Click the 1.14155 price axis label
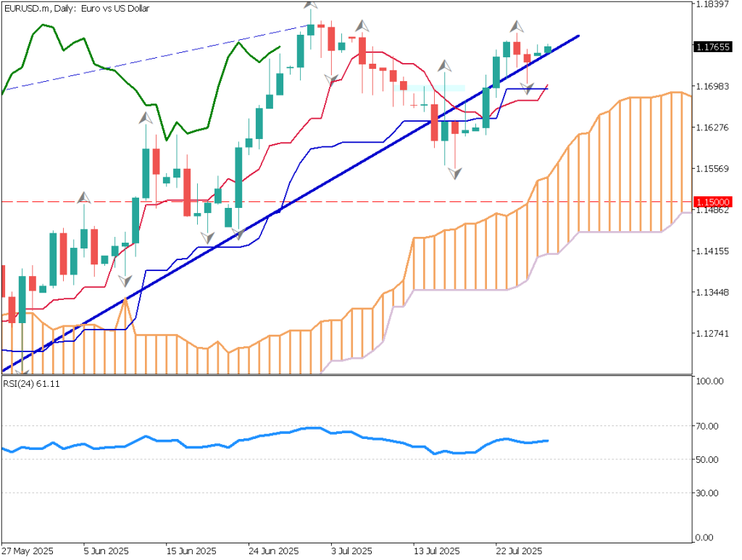Viewport: 742px width, 560px height. tap(712, 251)
